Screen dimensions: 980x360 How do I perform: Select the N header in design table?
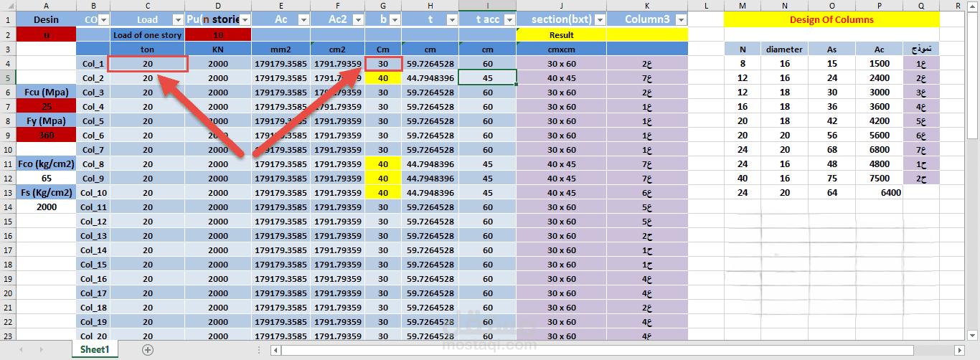point(743,49)
